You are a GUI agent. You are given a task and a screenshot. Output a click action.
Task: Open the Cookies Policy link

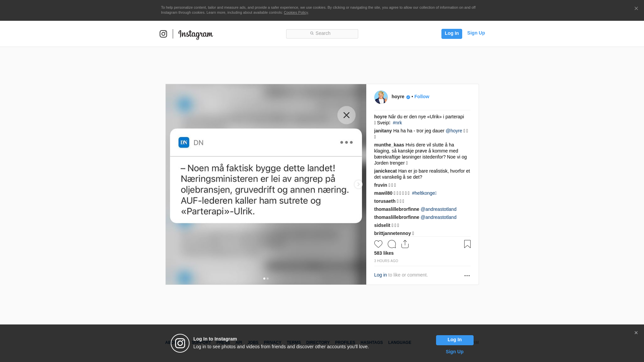pyautogui.click(x=296, y=12)
